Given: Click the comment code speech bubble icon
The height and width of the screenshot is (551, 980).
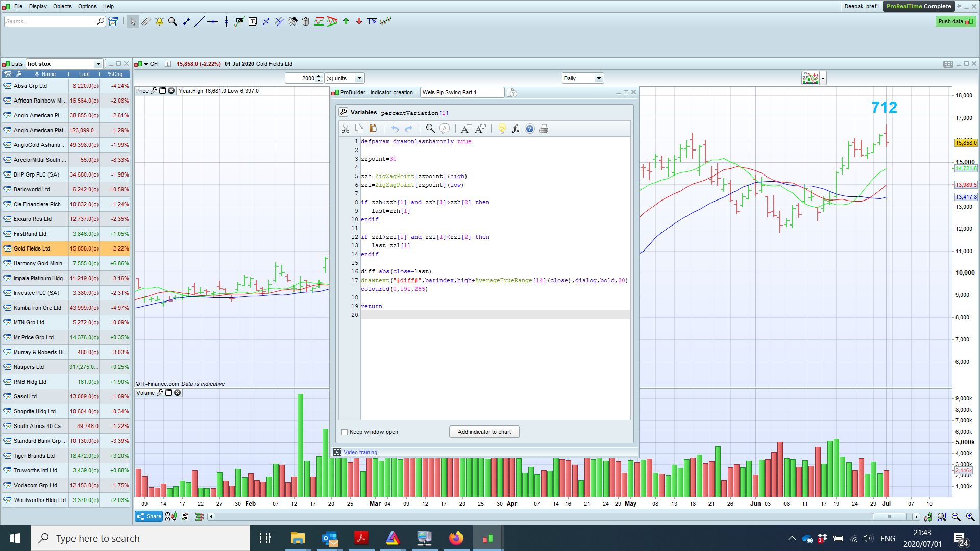Looking at the screenshot, I should coord(445,129).
